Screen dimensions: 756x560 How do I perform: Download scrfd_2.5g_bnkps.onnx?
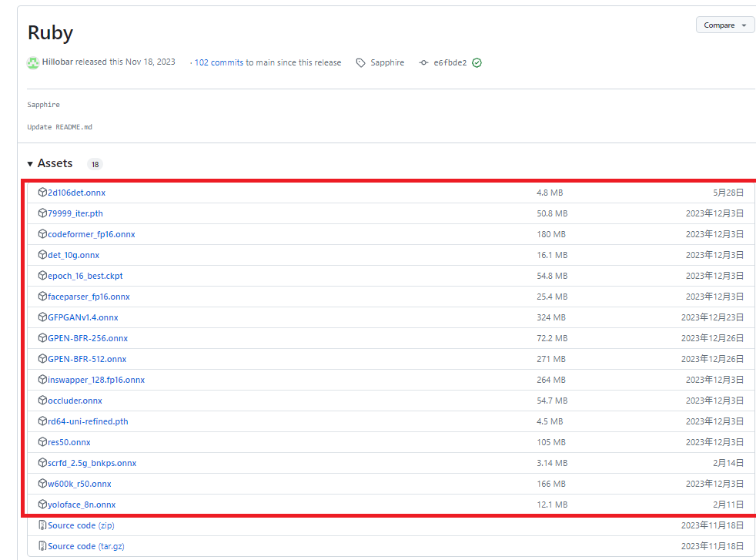(92, 463)
